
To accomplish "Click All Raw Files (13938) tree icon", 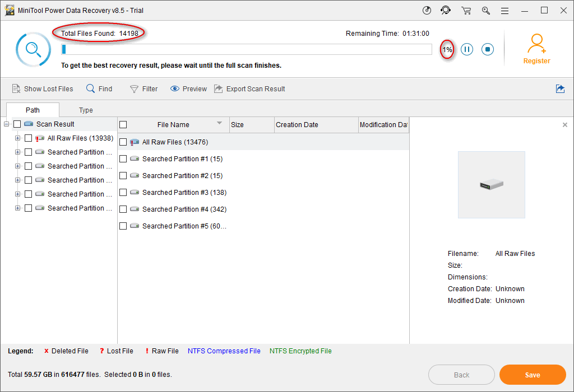I will 40,138.
